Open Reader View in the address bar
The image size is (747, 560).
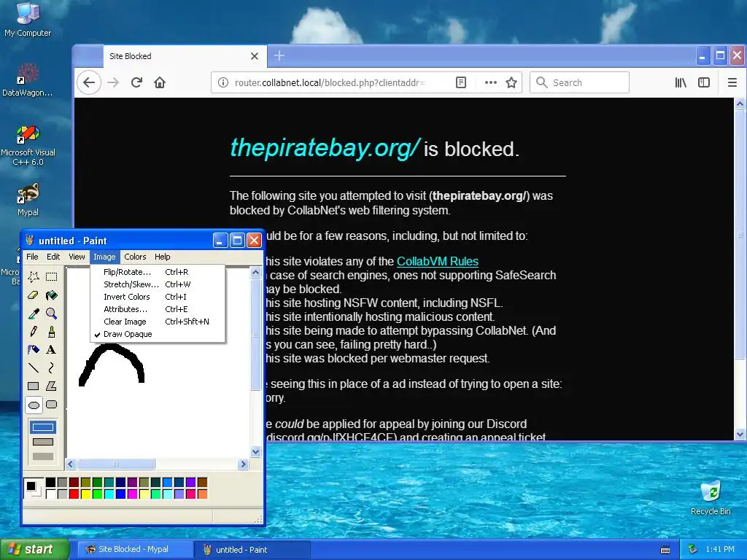point(461,82)
